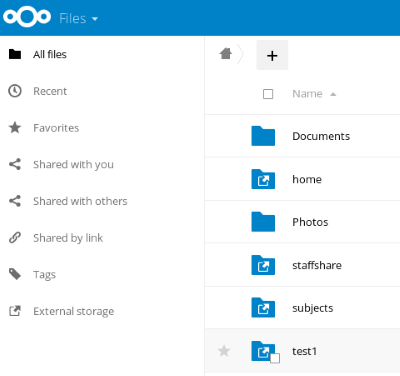
Task: Open External storage view
Action: point(74,311)
